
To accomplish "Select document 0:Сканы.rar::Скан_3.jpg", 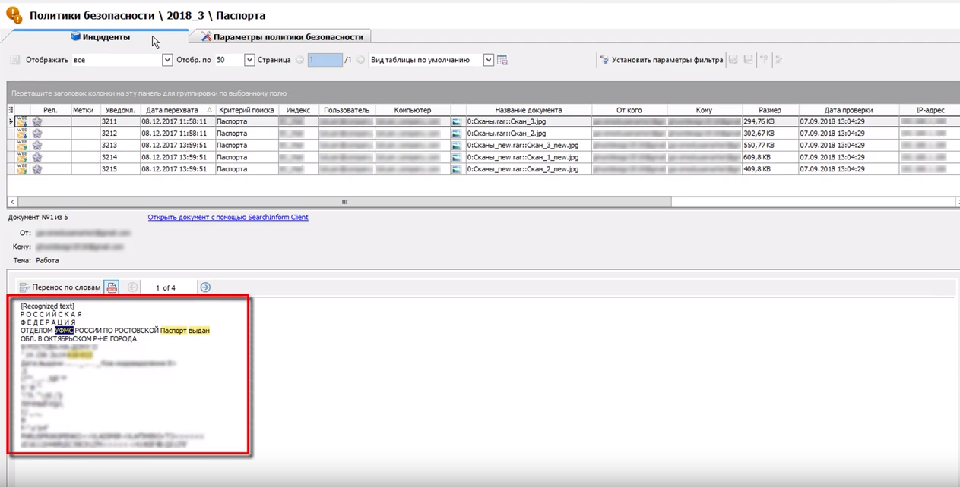I will pos(506,122).
